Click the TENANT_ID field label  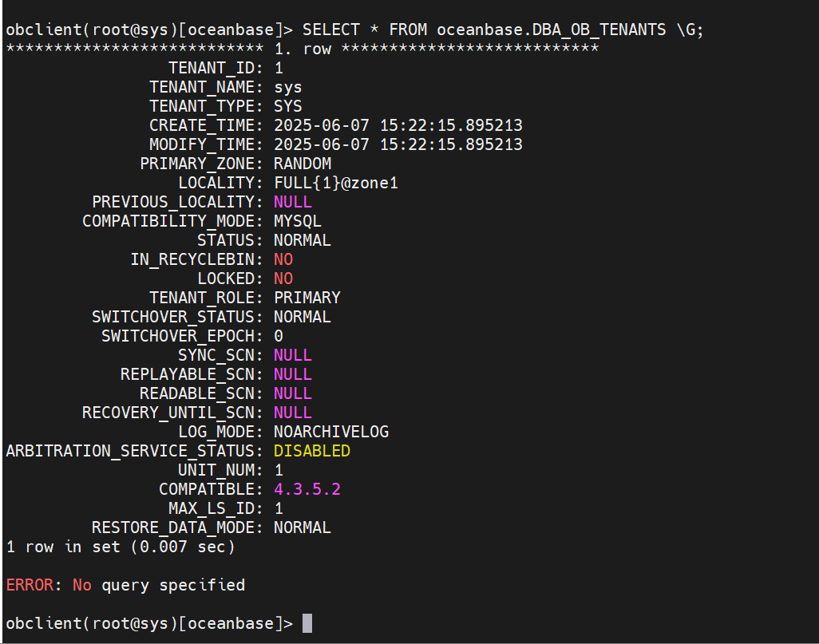pos(216,68)
